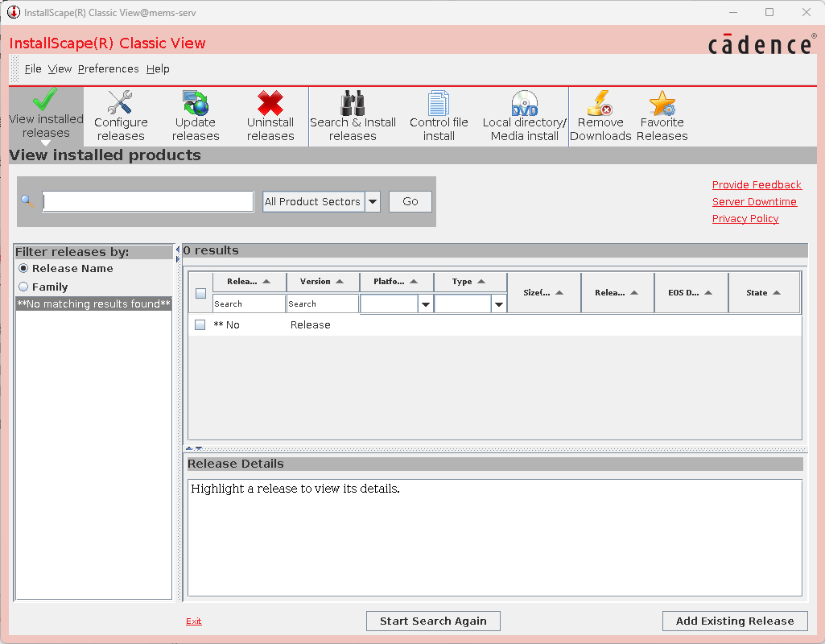Open the Provide Feedback link

757,184
